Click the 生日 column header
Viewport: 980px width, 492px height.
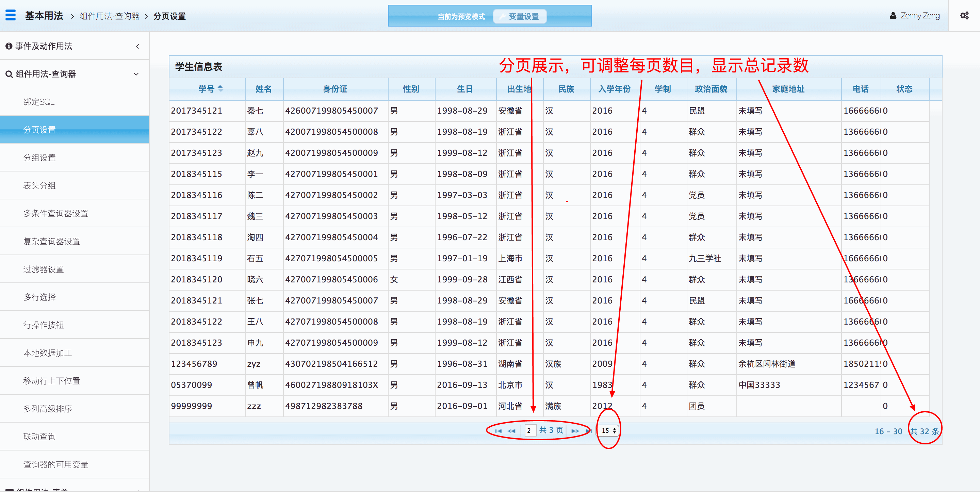pos(464,89)
